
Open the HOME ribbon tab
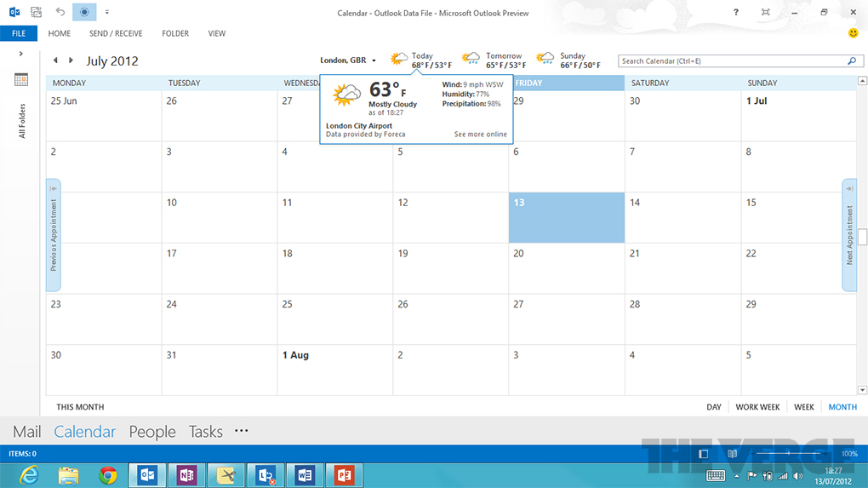point(60,33)
